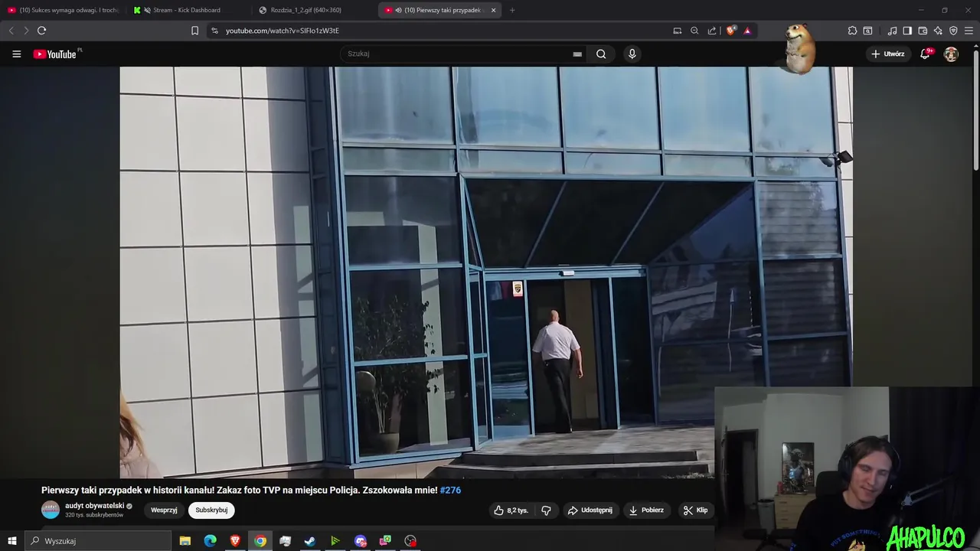The width and height of the screenshot is (980, 551).
Task: Click the audyt obywatelski channel avatar
Action: (x=51, y=510)
